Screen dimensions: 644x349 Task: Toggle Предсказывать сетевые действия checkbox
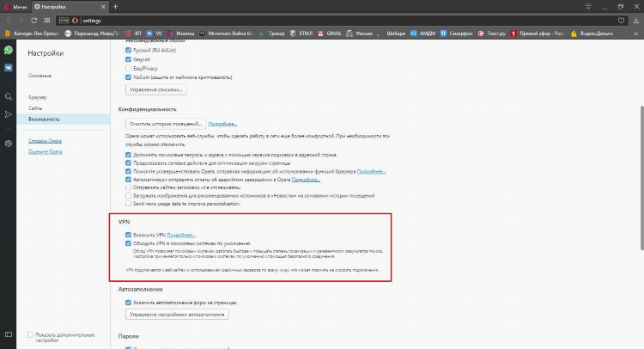[x=128, y=163]
